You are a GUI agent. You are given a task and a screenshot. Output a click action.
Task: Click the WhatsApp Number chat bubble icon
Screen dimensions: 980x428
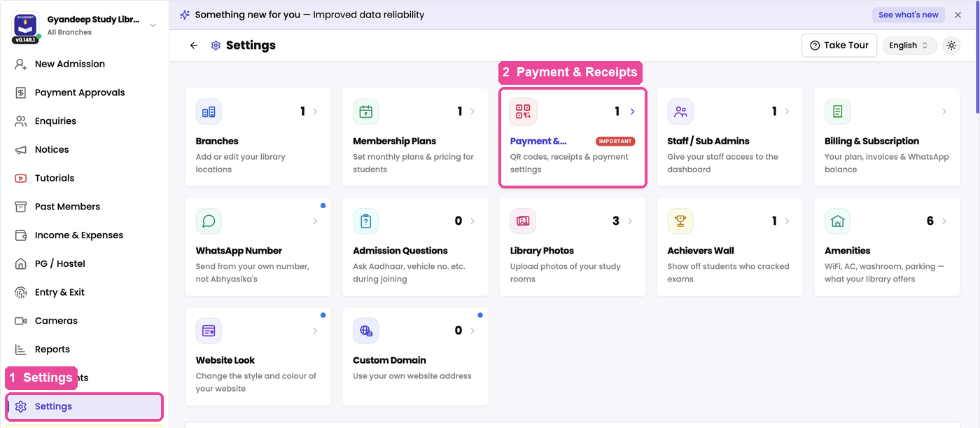209,221
